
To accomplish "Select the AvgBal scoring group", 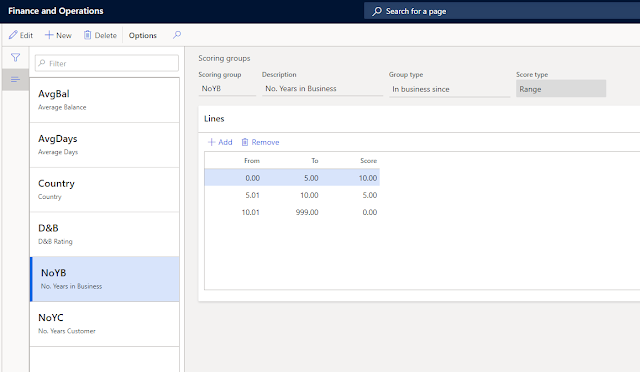I will pos(104,100).
